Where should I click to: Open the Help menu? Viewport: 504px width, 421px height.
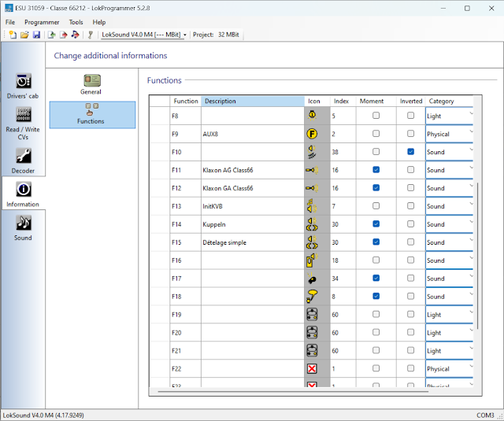click(x=99, y=22)
